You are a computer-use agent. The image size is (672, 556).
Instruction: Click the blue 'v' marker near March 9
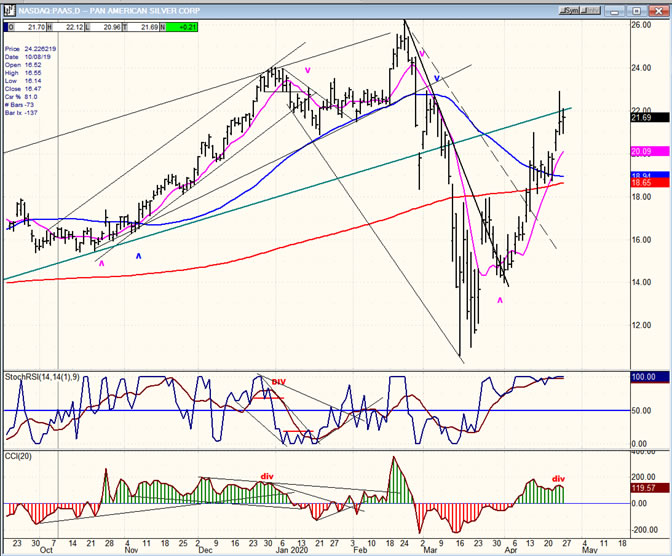point(437,78)
